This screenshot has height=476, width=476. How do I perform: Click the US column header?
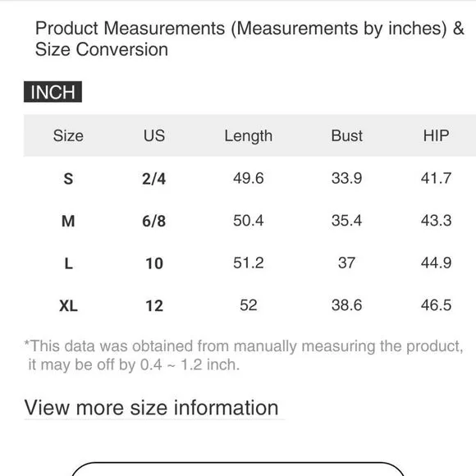click(154, 135)
